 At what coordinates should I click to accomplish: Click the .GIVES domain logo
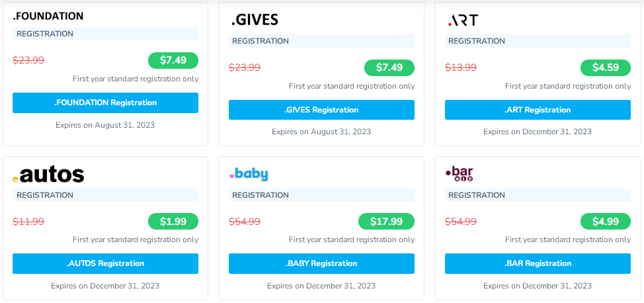[255, 21]
